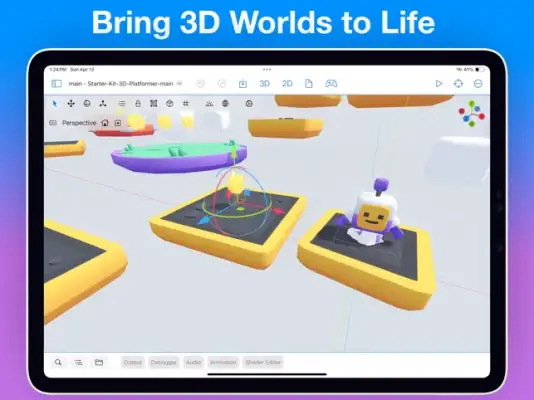Open the Debugger panel

pos(164,362)
